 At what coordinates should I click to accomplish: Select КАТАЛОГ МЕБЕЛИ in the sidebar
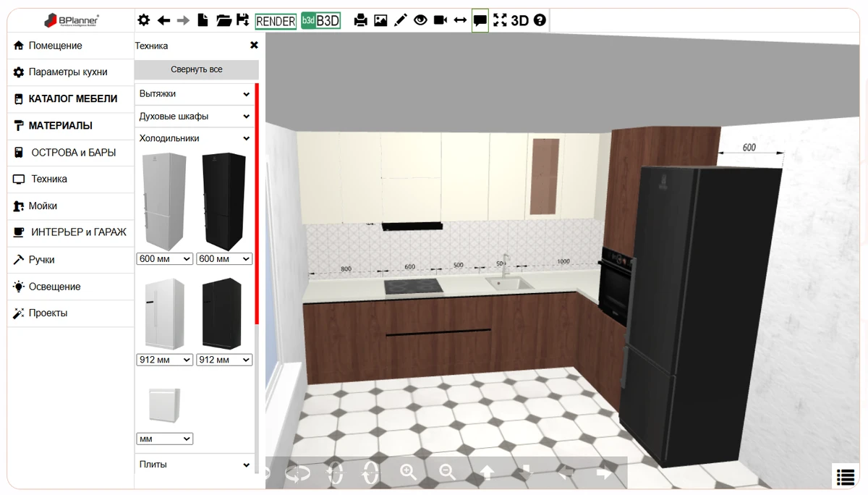(x=71, y=99)
